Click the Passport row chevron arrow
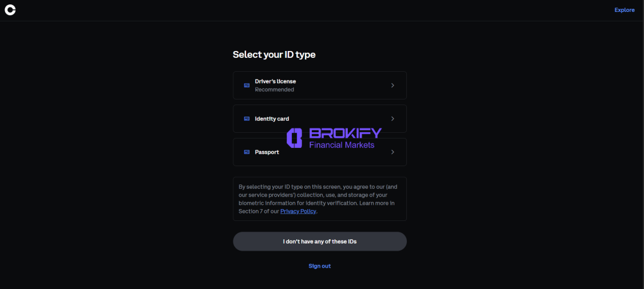The width and height of the screenshot is (644, 289). click(x=392, y=152)
